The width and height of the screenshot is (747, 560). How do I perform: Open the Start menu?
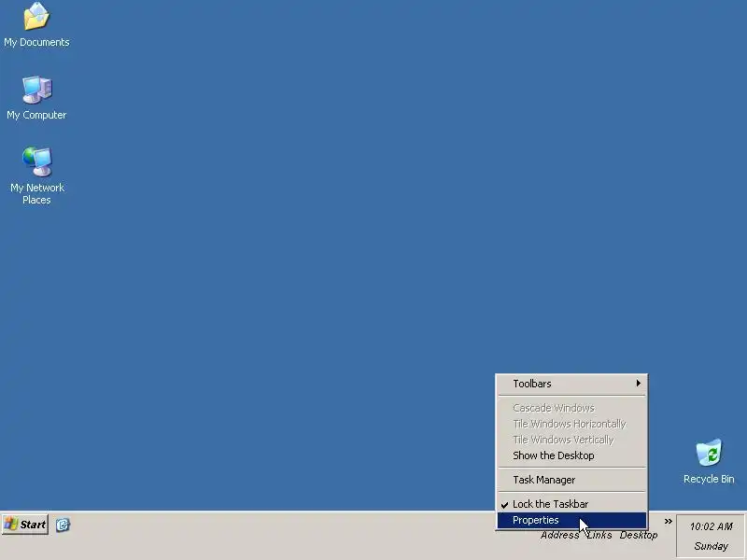point(25,525)
